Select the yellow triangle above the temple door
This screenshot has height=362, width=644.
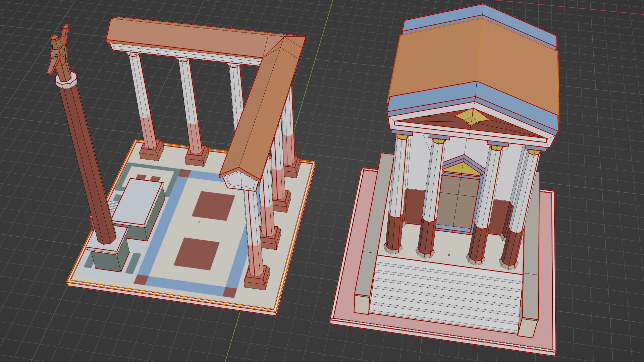tap(463, 169)
